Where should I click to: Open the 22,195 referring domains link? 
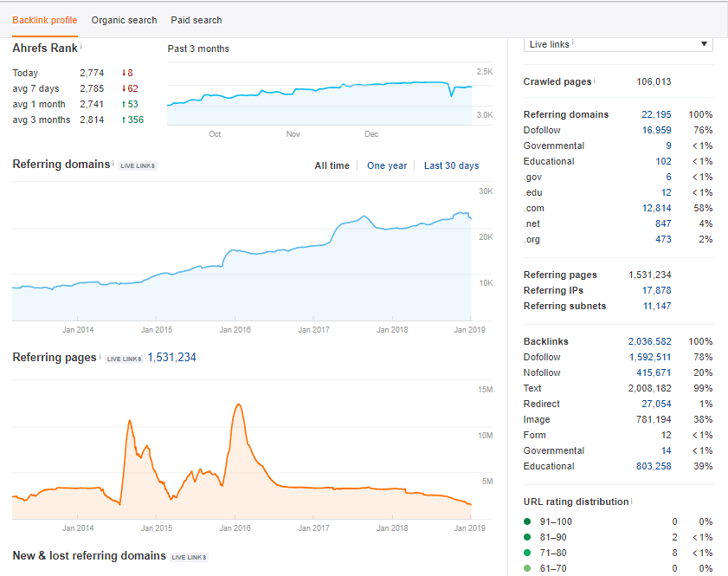(656, 114)
